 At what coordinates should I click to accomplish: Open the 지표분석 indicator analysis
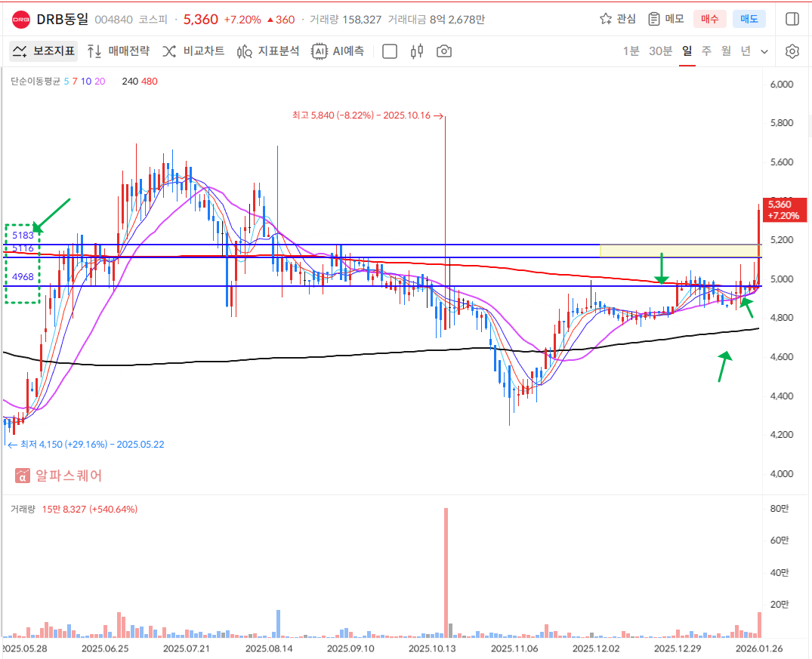point(268,51)
